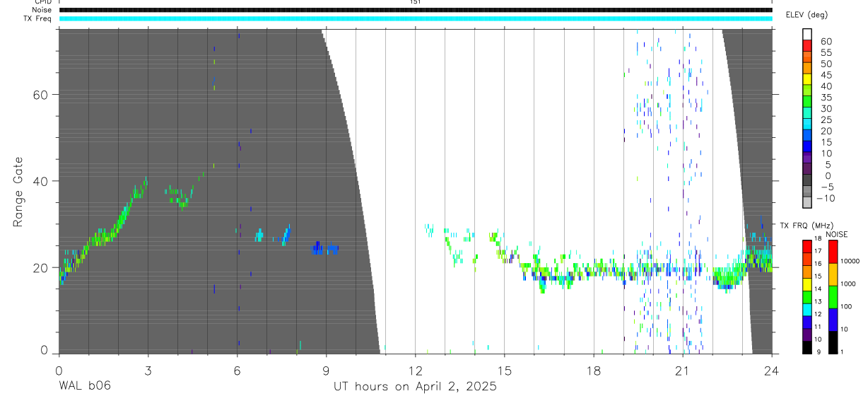Select the blue block of the NOISE colorbar

[x=833, y=320]
